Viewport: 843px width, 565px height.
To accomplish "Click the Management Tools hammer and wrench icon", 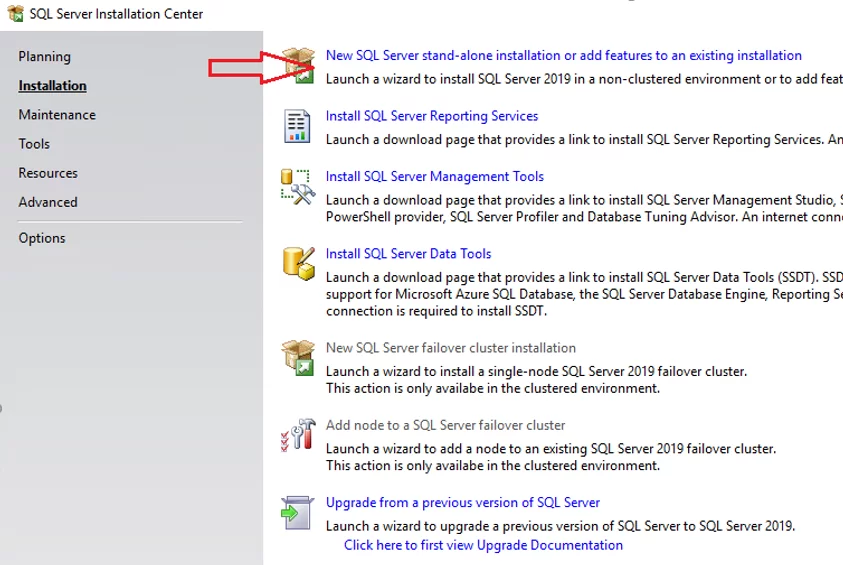I will point(298,187).
